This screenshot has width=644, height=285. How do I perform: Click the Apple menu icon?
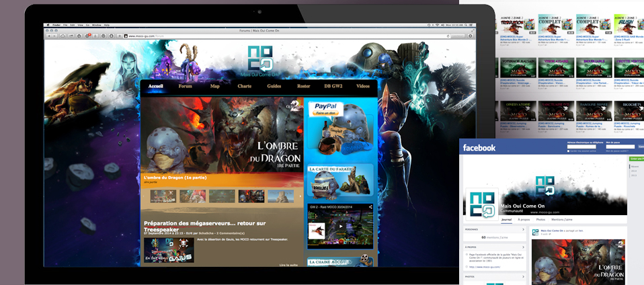pos(48,25)
